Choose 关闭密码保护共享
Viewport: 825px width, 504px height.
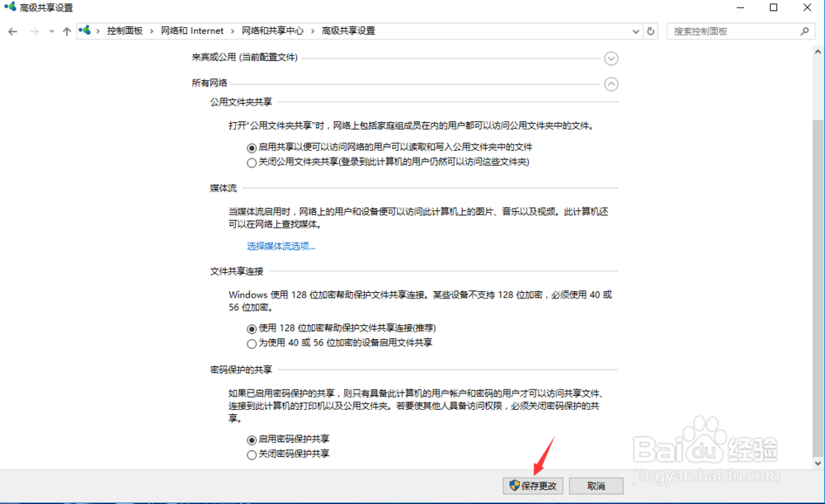tap(252, 454)
